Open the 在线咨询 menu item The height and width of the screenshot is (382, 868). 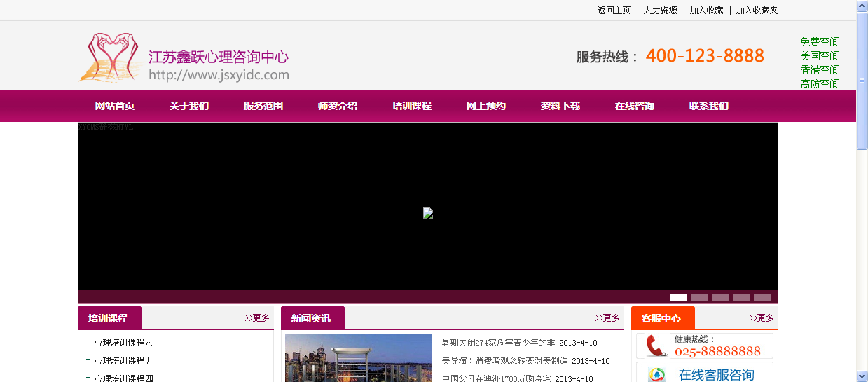[635, 106]
